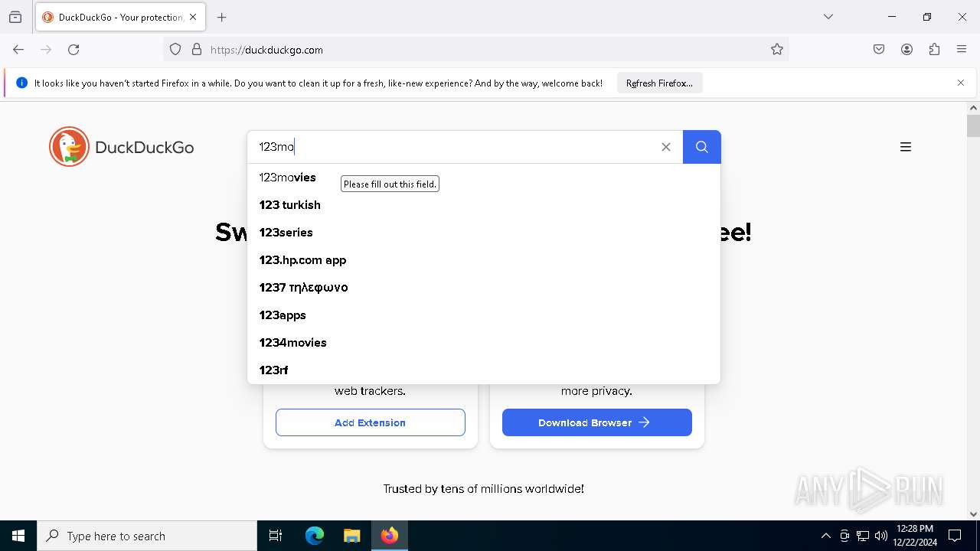980x551 pixels.
Task: Open a new tab with plus button
Action: tap(222, 17)
